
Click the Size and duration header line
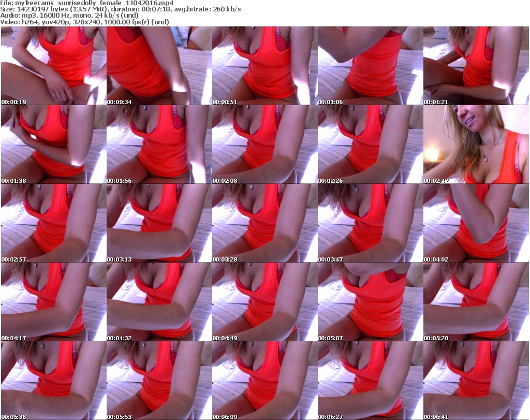coord(120,9)
